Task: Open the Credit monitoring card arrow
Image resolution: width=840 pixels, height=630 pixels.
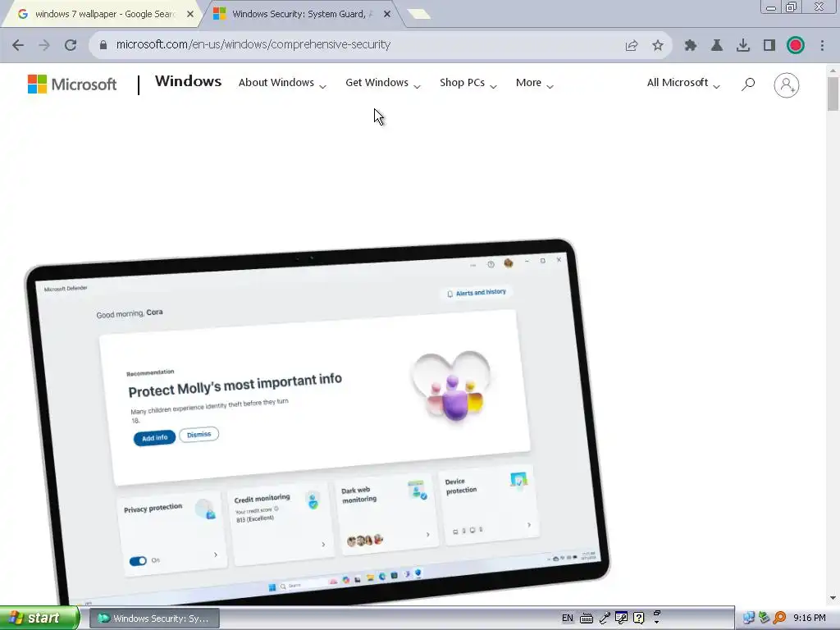Action: pyautogui.click(x=323, y=545)
